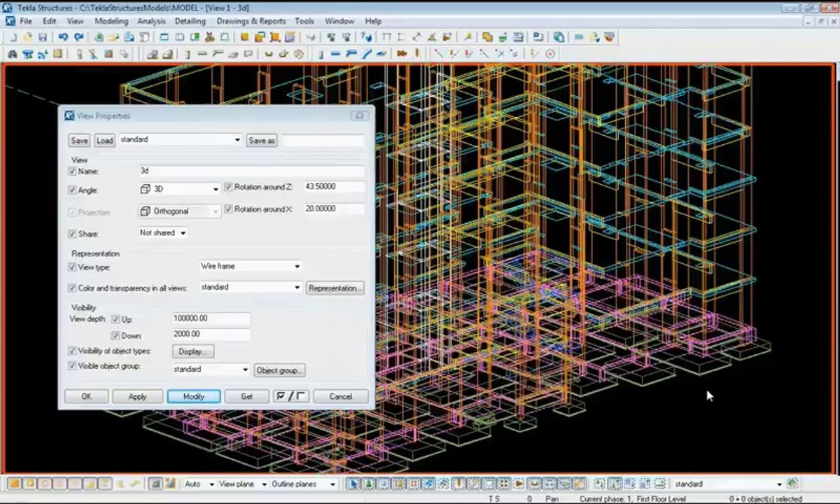Open the Detailing menu

(x=190, y=21)
